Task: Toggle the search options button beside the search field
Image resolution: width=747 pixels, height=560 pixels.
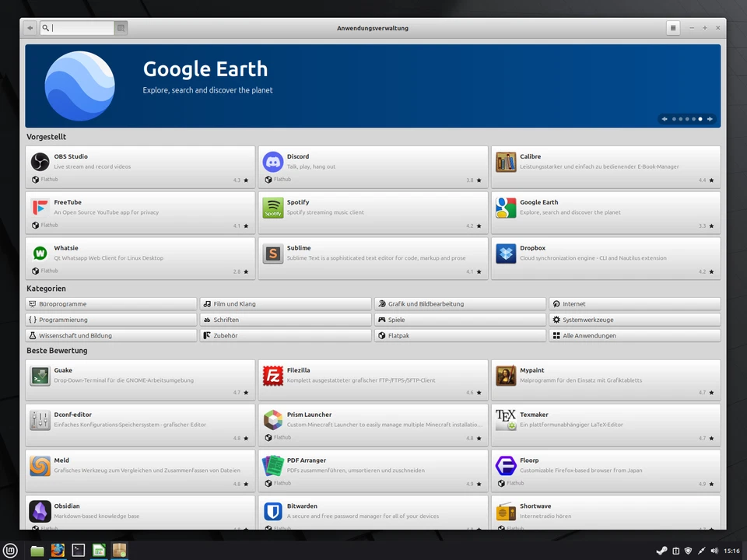Action: (x=121, y=28)
